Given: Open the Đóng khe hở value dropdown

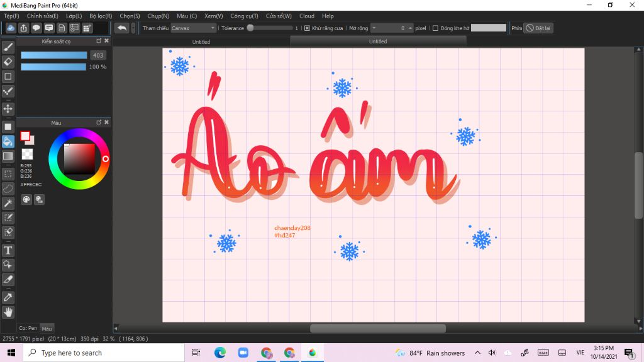Looking at the screenshot, I should pos(488,28).
